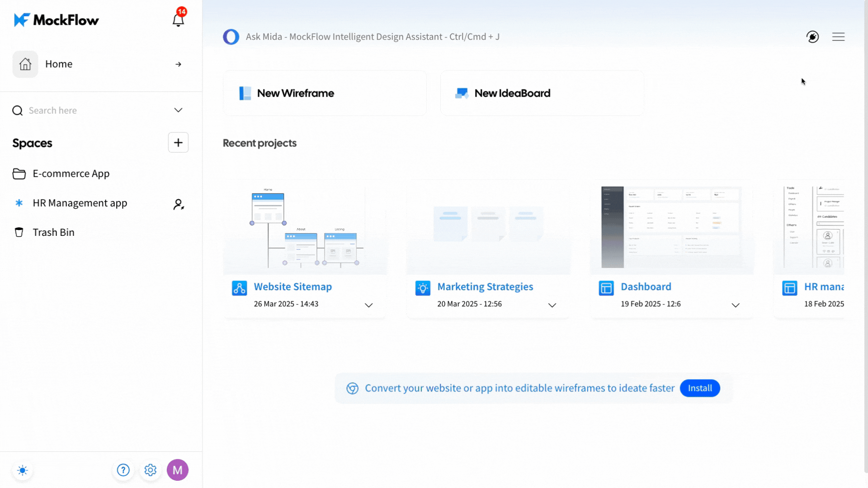
Task: Open the Marketing Strategies thumbnail
Action: (488, 227)
